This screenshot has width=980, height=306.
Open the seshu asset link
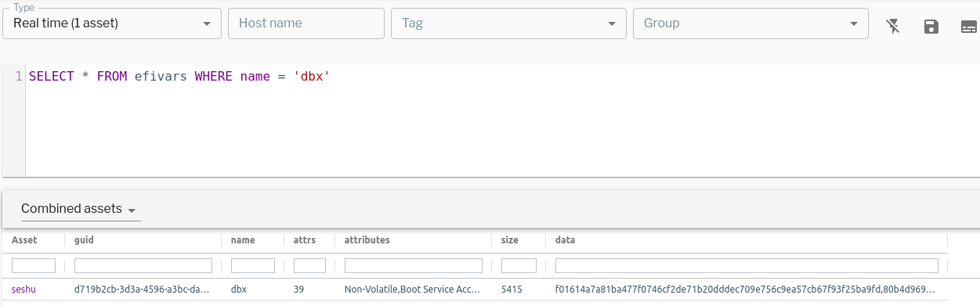click(24, 289)
